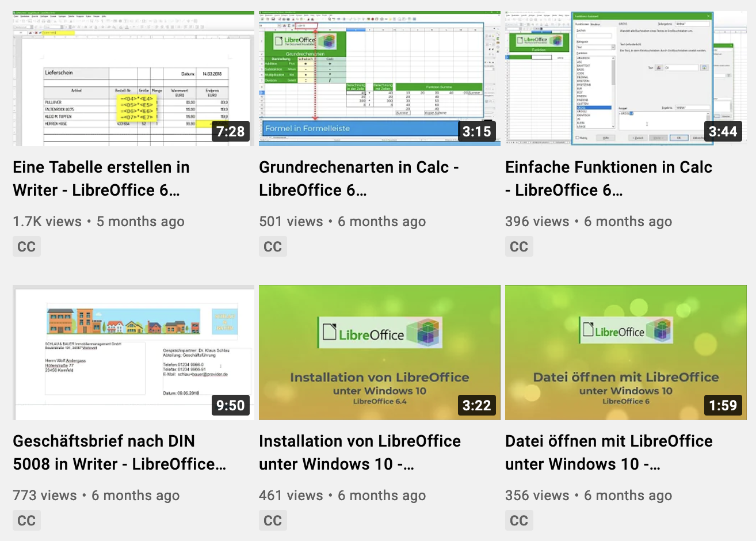This screenshot has height=541, width=756.
Task: Open the 'Datei öffnen mit LibreOffice' thumbnail
Action: tap(626, 352)
